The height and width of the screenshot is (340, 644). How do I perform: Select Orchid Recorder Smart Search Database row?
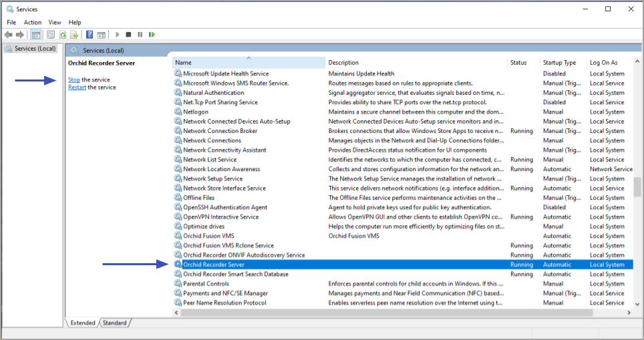click(402, 274)
